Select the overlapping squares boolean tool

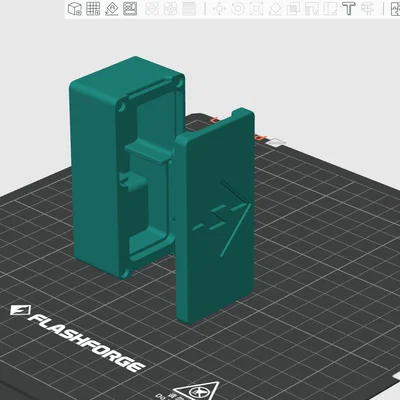pos(293,9)
